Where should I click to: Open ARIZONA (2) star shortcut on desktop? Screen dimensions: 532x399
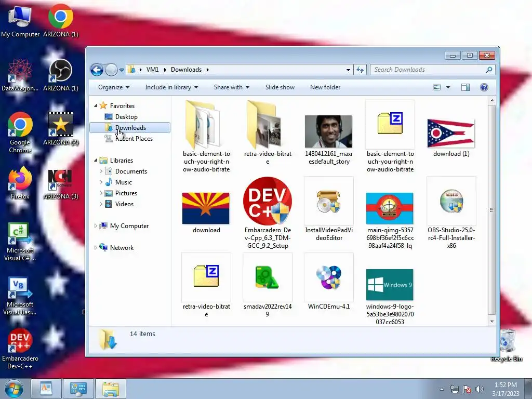[61, 129]
